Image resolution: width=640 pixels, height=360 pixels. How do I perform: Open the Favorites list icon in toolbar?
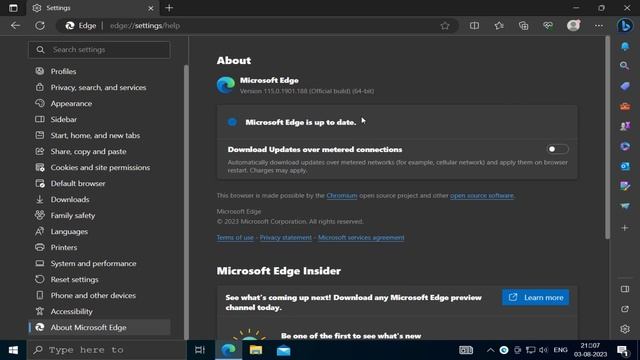pos(499,26)
